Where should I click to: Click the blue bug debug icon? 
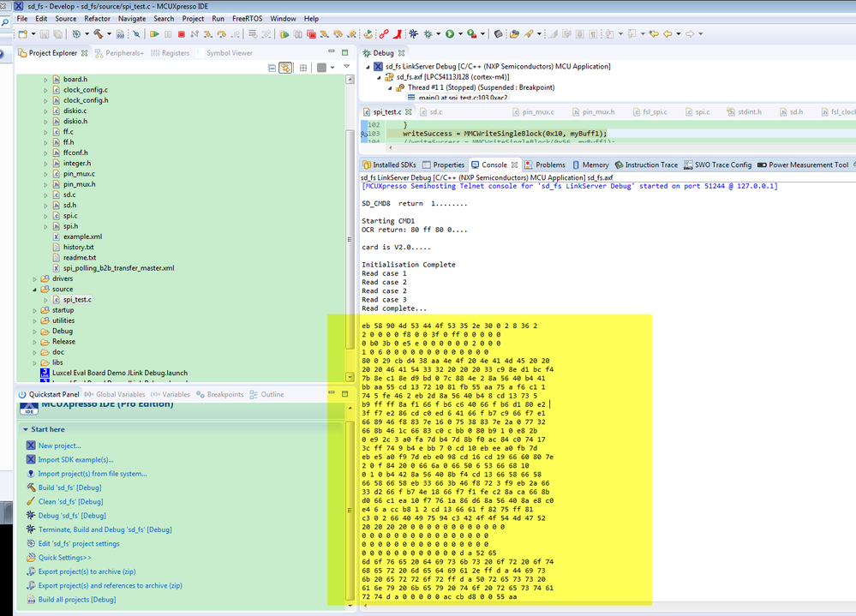pyautogui.click(x=414, y=33)
